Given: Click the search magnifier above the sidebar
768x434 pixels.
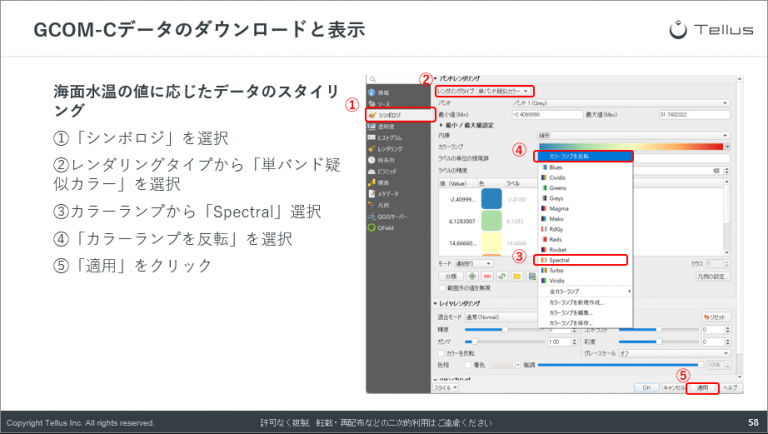Looking at the screenshot, I should tap(373, 79).
